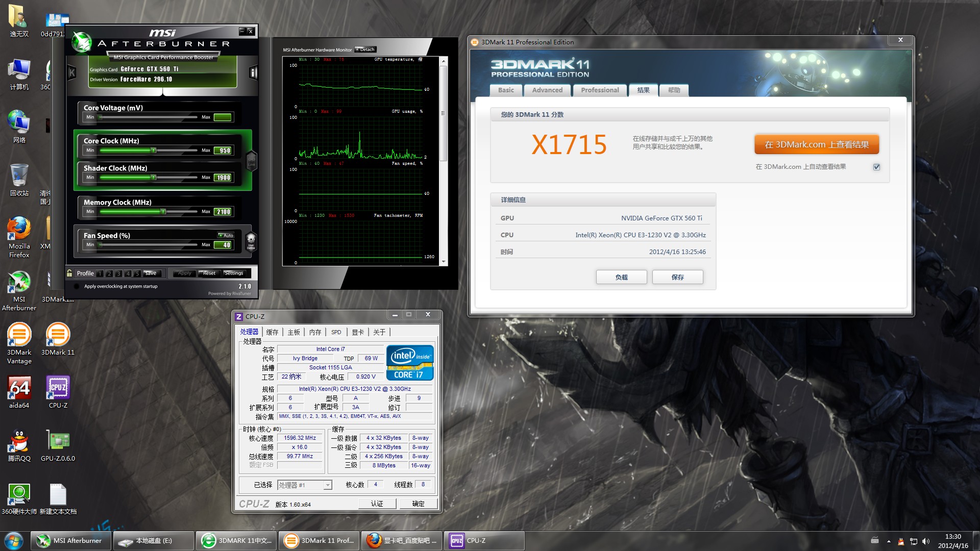980x551 pixels.
Task: Click the Fan Speed value field 40
Action: [x=223, y=245]
